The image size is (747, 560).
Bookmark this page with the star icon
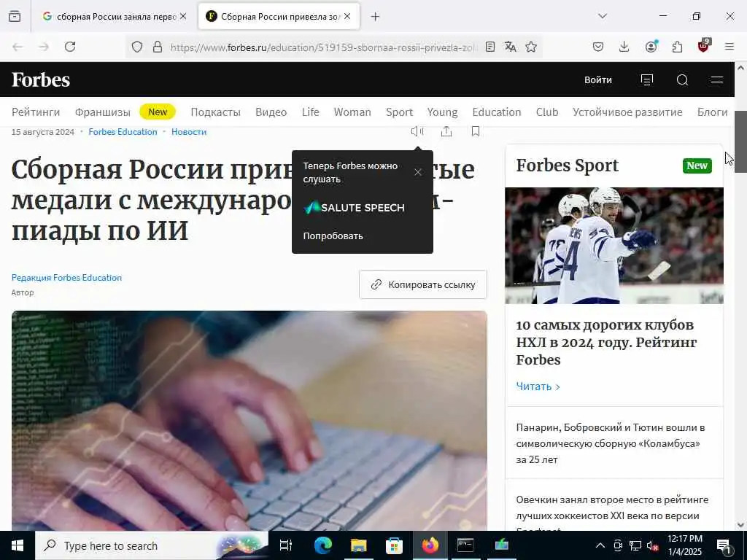[531, 47]
